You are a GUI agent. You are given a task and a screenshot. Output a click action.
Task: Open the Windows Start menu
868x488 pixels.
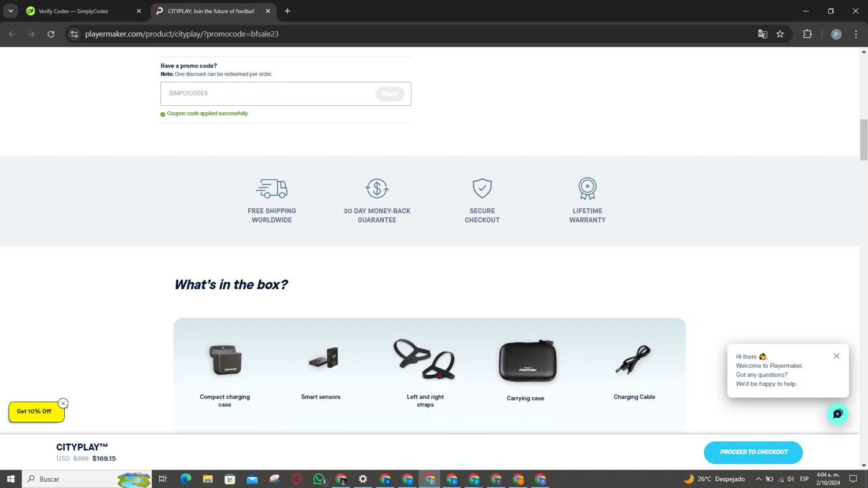tap(10, 479)
